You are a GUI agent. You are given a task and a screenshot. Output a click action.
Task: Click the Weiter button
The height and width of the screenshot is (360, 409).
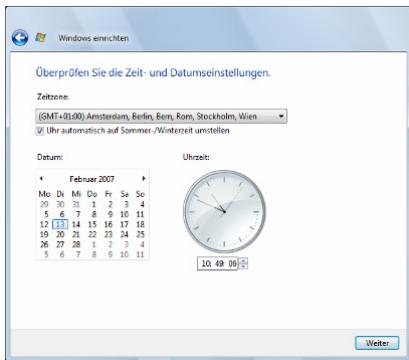pos(377,343)
